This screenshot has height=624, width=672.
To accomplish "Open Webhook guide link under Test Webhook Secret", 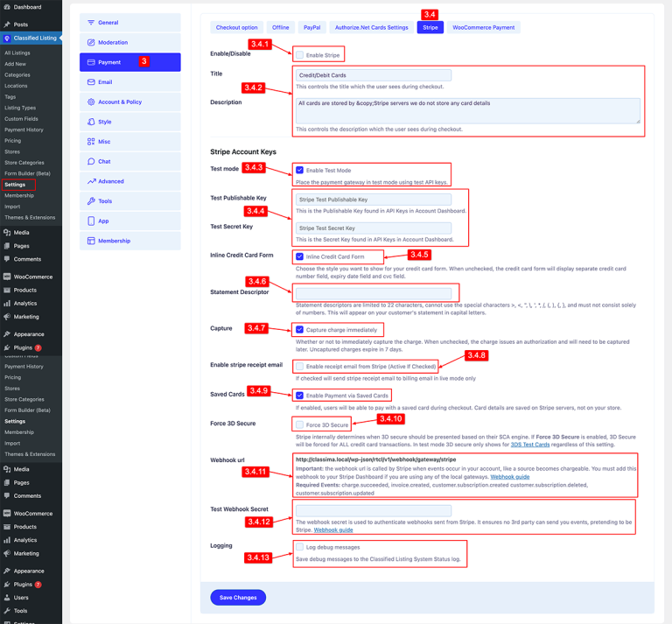I will pyautogui.click(x=333, y=529).
